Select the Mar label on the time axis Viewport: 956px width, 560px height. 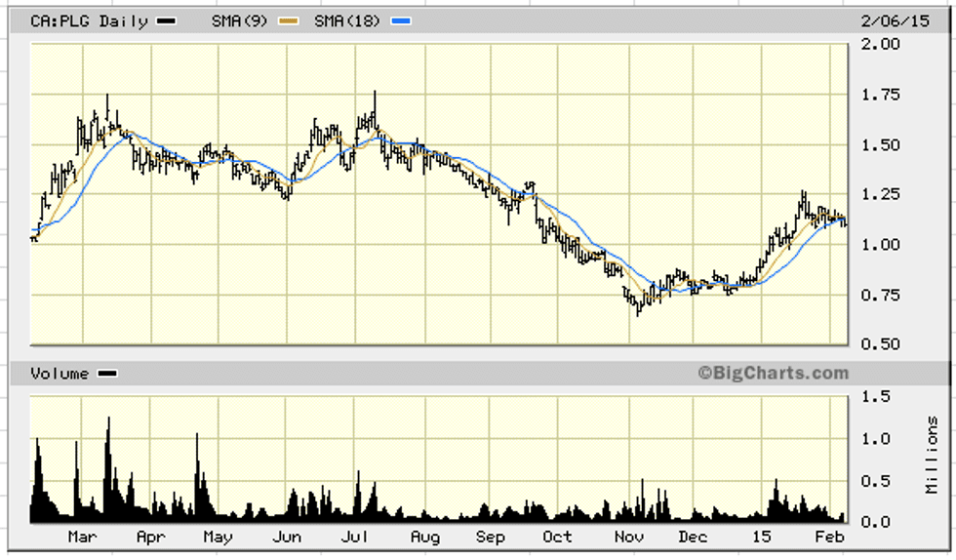tap(82, 538)
